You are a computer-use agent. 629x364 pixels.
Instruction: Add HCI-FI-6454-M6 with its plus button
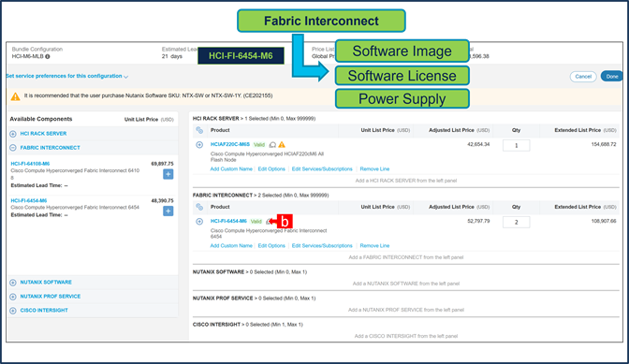168,211
